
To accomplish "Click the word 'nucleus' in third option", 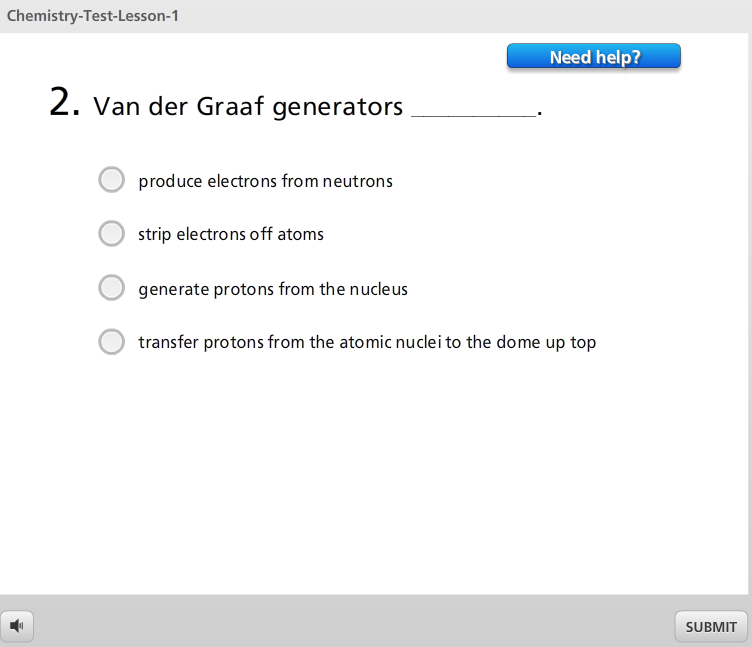I will pyautogui.click(x=378, y=289).
